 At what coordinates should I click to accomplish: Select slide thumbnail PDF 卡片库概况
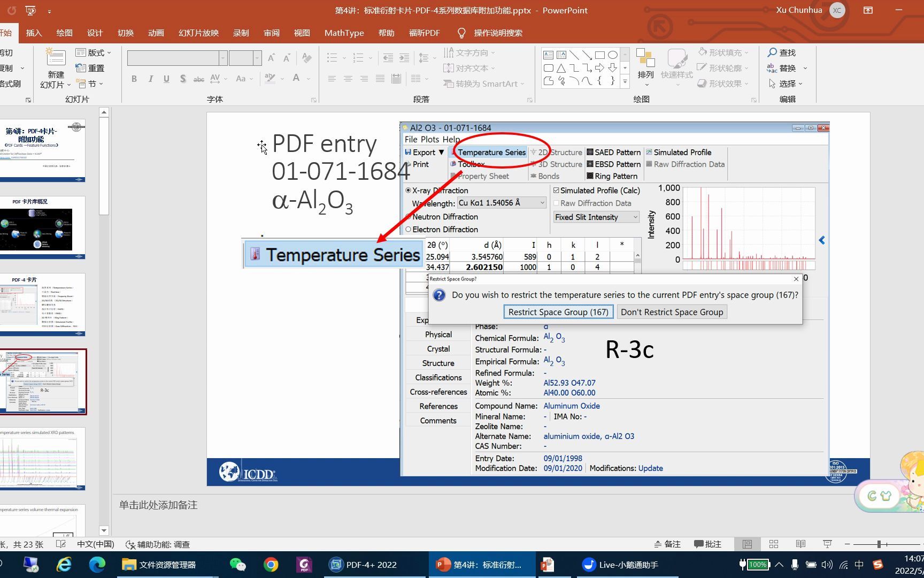tap(43, 227)
